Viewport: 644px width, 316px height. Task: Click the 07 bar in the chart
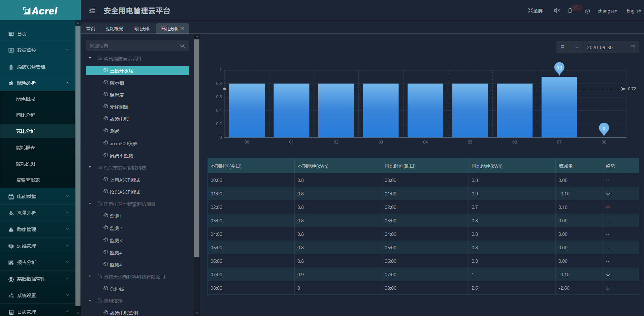tap(559, 107)
